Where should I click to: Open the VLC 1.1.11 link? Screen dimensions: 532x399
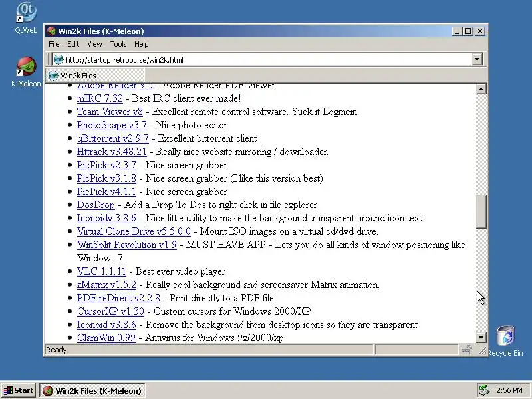pos(102,271)
